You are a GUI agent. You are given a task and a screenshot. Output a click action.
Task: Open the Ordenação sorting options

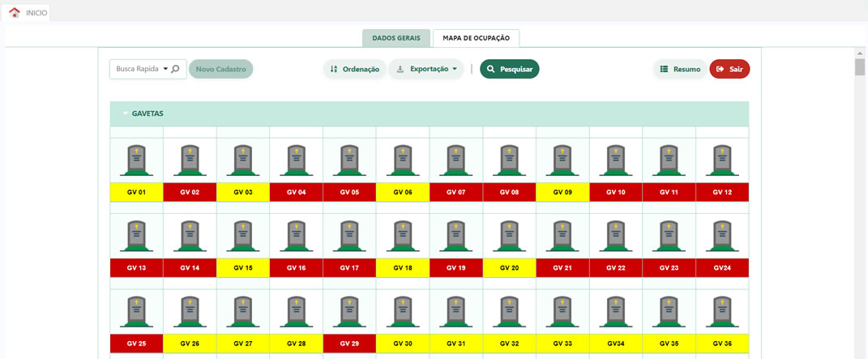(x=354, y=69)
